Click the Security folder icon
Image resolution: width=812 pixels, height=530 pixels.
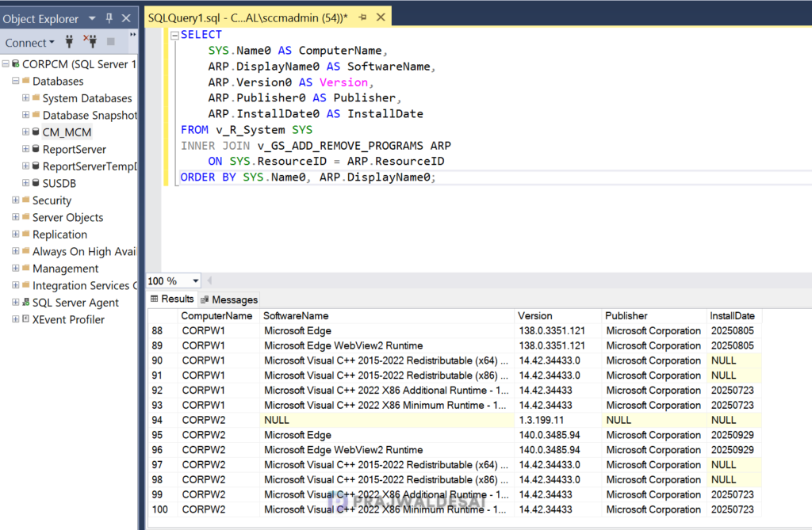click(x=25, y=200)
